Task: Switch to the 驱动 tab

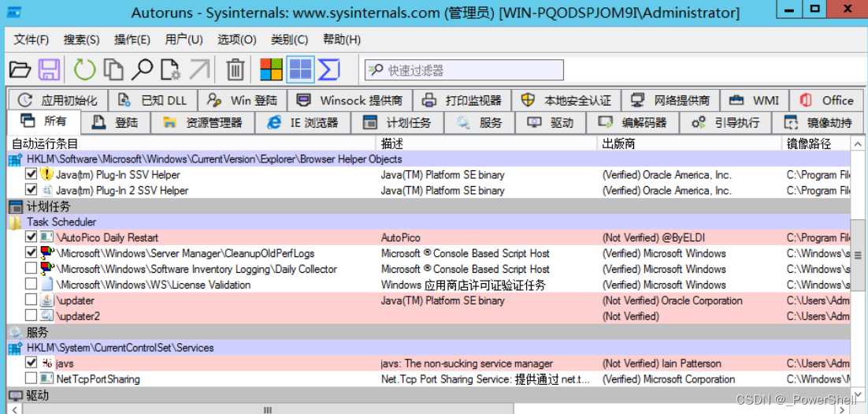Action: (551, 122)
